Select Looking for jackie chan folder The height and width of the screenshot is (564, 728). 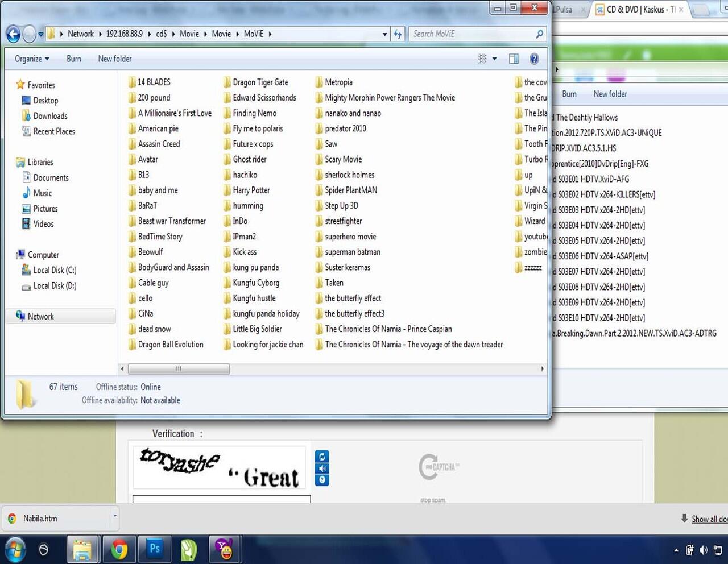click(x=263, y=345)
